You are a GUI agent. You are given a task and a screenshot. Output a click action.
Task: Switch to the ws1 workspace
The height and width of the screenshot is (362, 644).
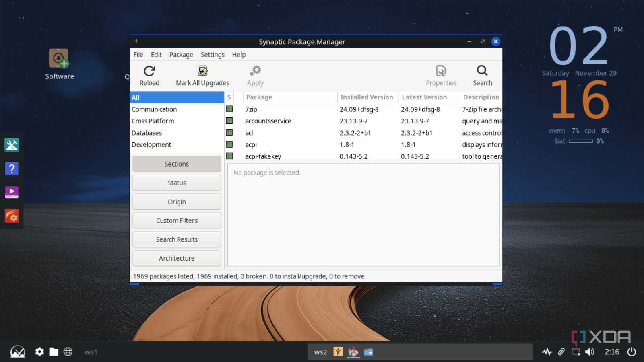(x=91, y=352)
